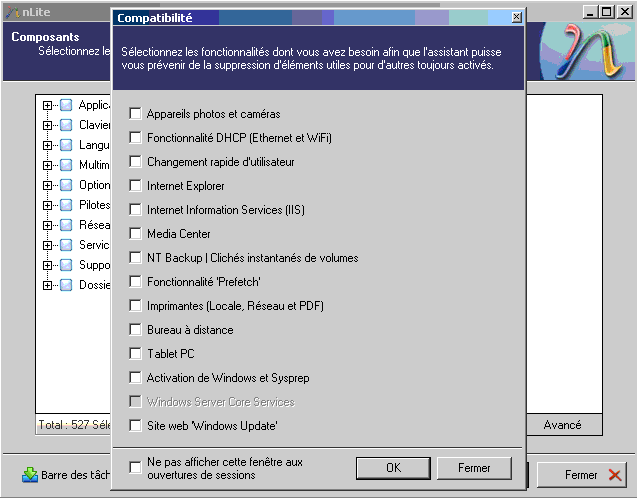Click Fermer button in nLite main window
This screenshot has height=498, width=637.
pos(581,474)
